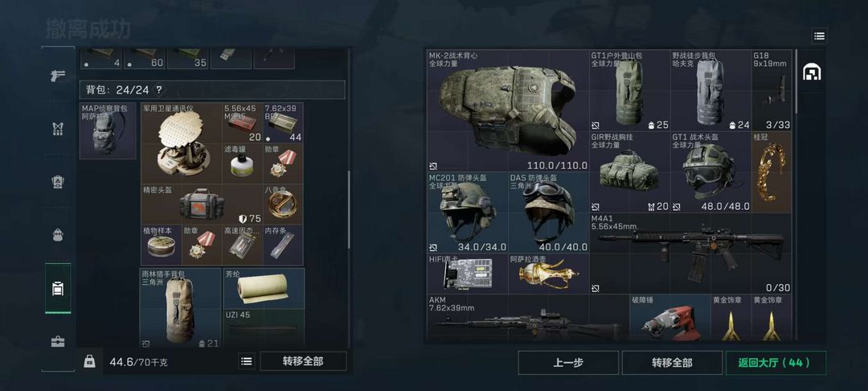
Task: Click the 上一步 back button
Action: click(568, 363)
